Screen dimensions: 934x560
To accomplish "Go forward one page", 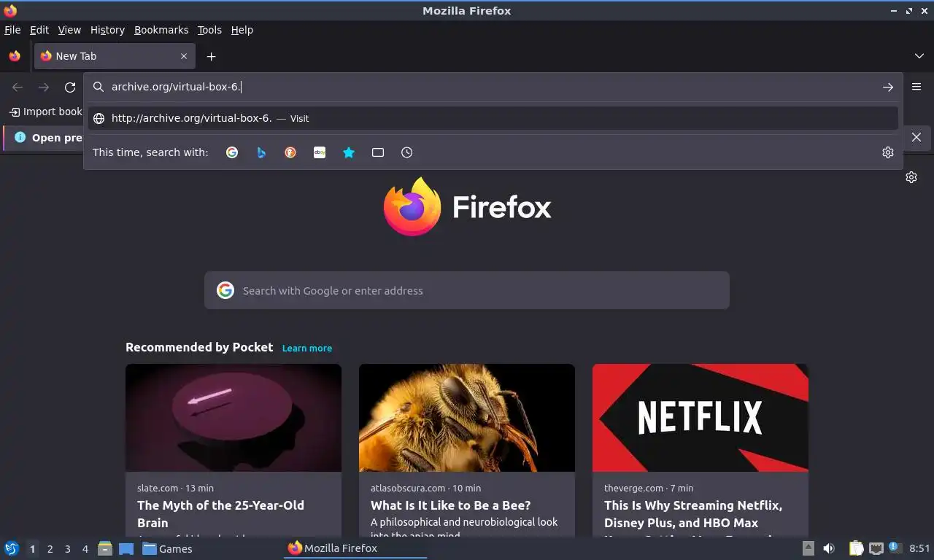I will [44, 87].
